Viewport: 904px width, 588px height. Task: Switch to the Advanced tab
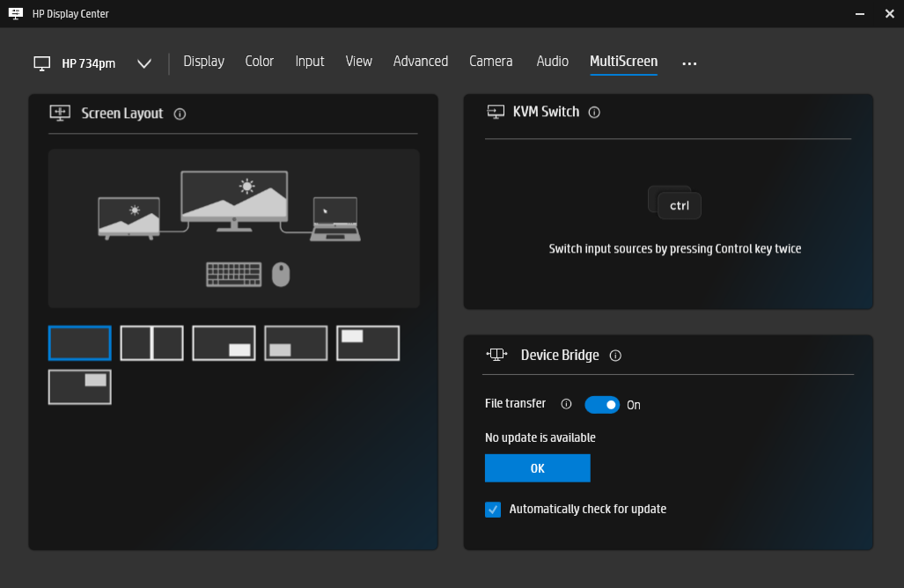(x=420, y=61)
